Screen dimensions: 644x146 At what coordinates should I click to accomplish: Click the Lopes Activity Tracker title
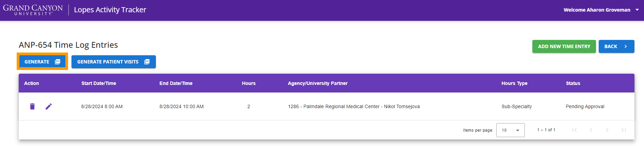click(110, 10)
